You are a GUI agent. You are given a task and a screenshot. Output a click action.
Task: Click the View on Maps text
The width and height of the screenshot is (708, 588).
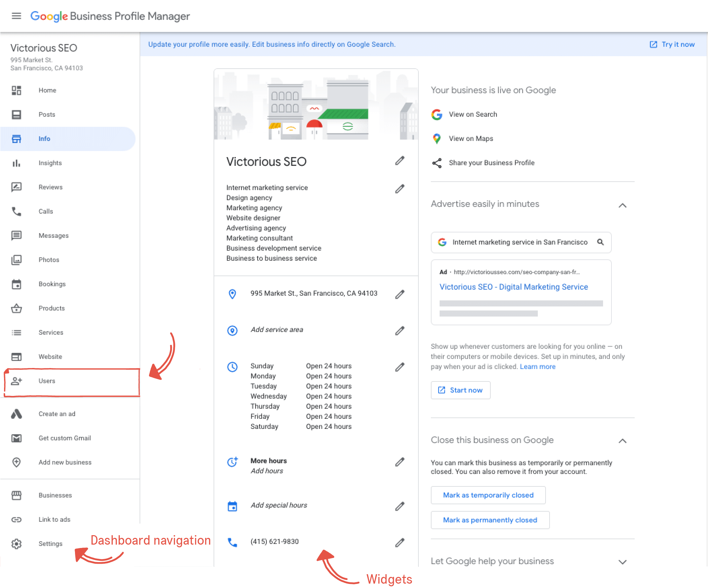[x=471, y=139]
